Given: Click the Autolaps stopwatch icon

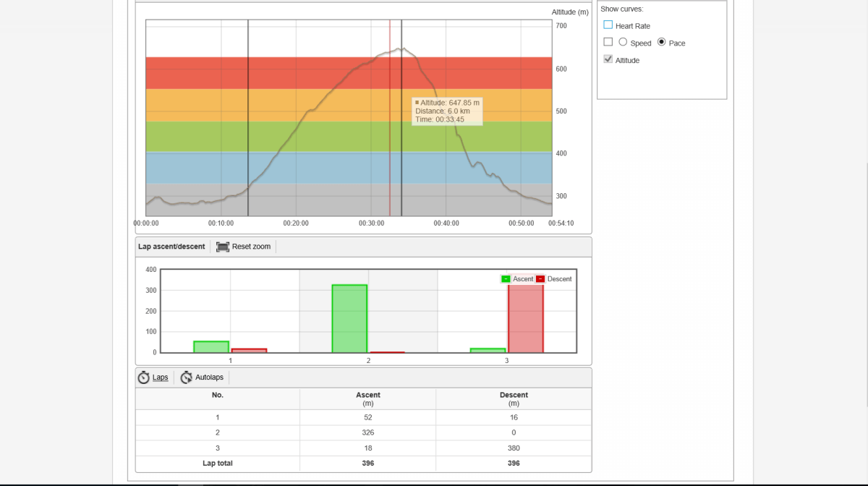Looking at the screenshot, I should (x=187, y=378).
